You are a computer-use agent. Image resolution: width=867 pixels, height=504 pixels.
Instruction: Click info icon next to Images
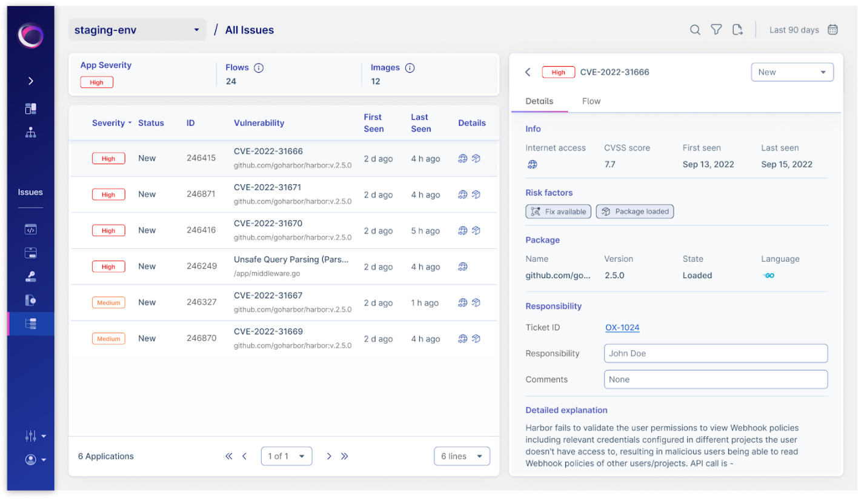410,68
